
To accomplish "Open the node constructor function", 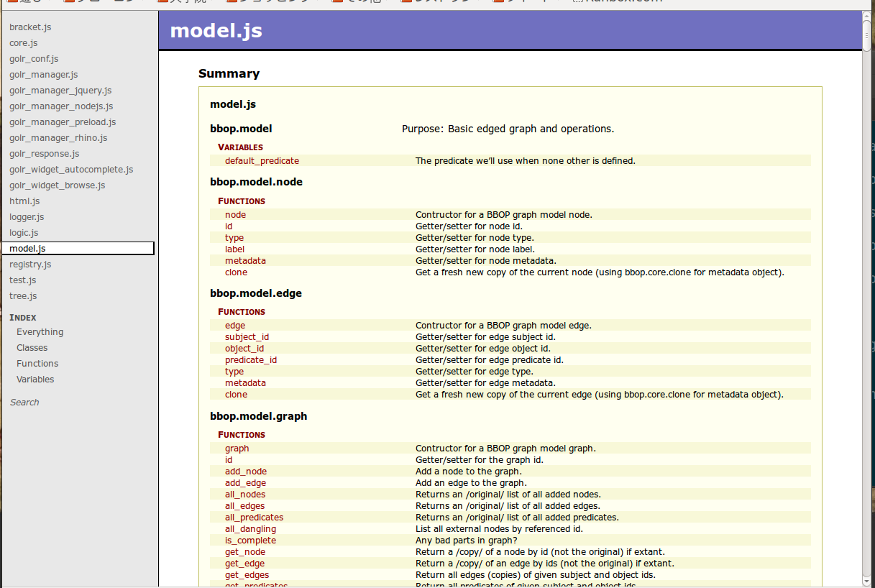I will coord(235,215).
